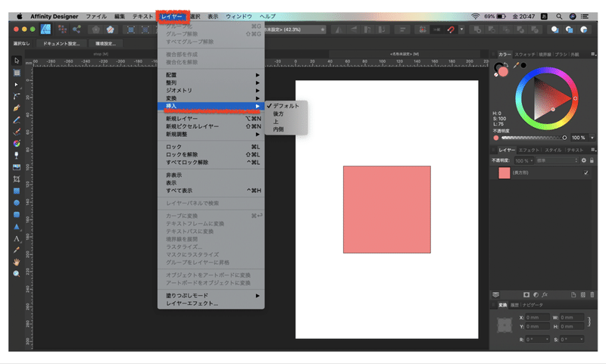Image resolution: width=606 pixels, height=364 pixels.
Task: Select the Pencil tool
Action: coord(17,120)
